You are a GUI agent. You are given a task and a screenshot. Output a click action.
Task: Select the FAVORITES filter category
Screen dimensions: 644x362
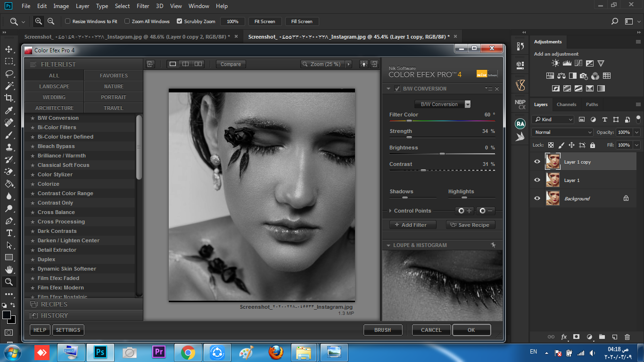coord(114,75)
